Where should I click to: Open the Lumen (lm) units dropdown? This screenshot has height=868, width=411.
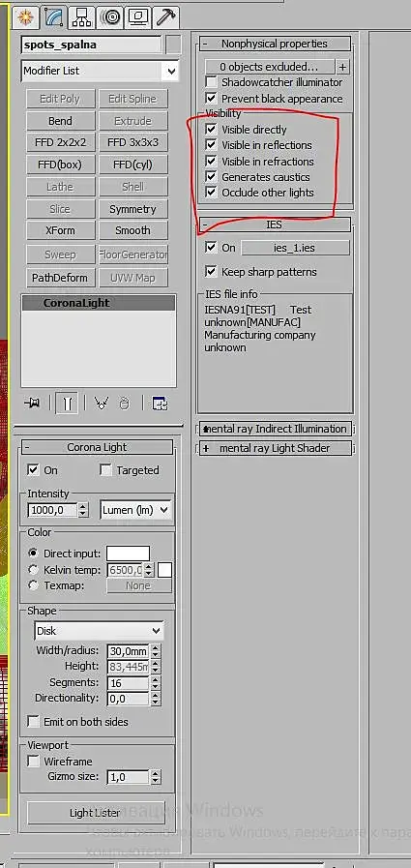click(136, 510)
